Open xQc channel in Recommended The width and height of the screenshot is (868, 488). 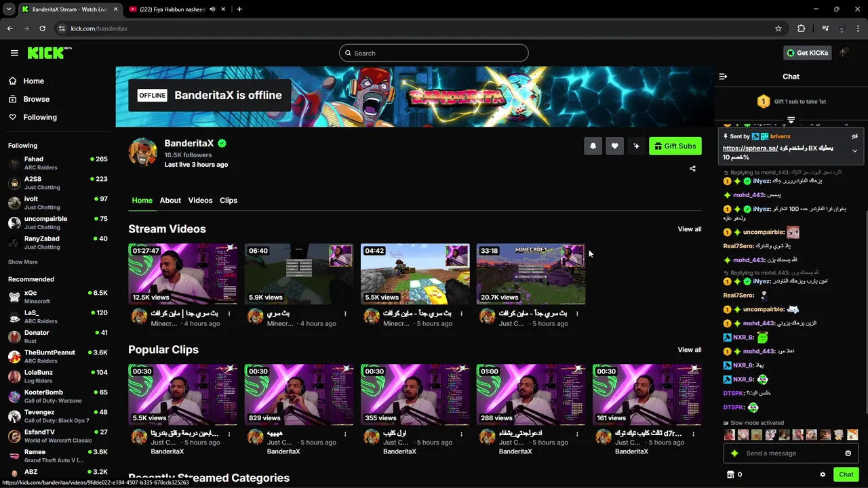point(58,296)
